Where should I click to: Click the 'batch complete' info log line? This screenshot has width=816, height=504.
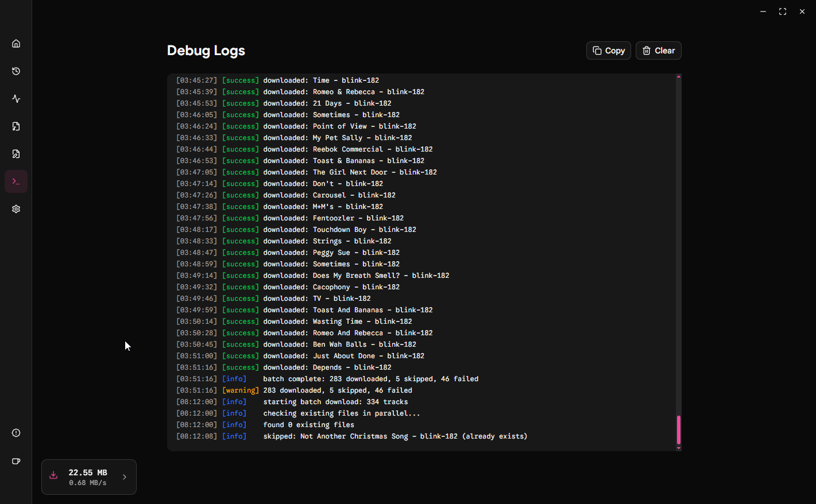tap(370, 379)
